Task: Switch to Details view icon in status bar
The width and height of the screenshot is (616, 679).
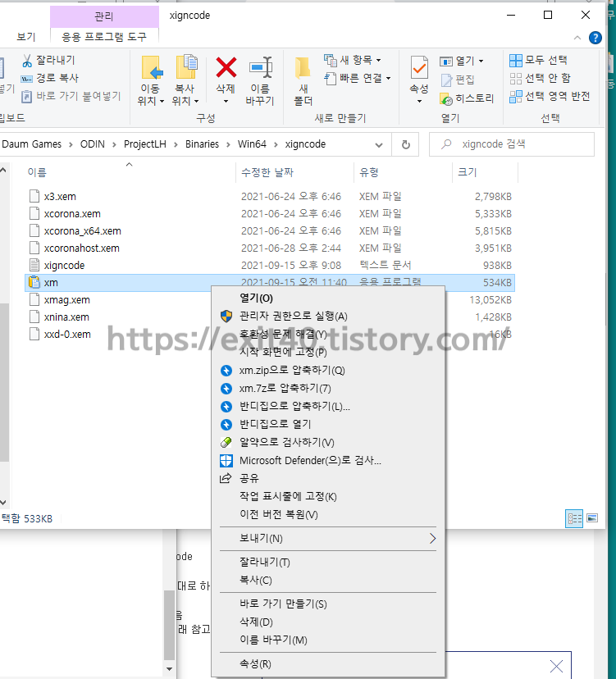Action: [x=574, y=518]
